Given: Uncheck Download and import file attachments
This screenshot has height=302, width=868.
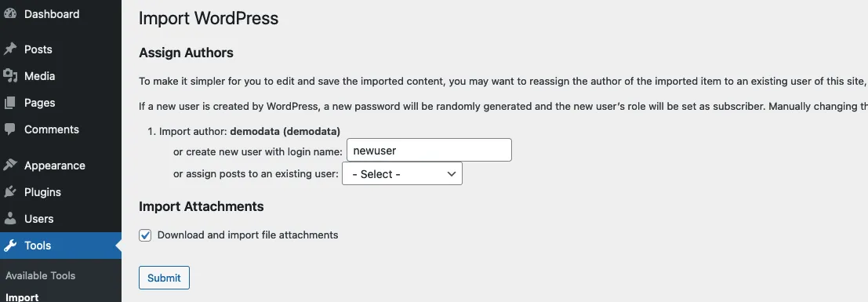Looking at the screenshot, I should tap(145, 235).
